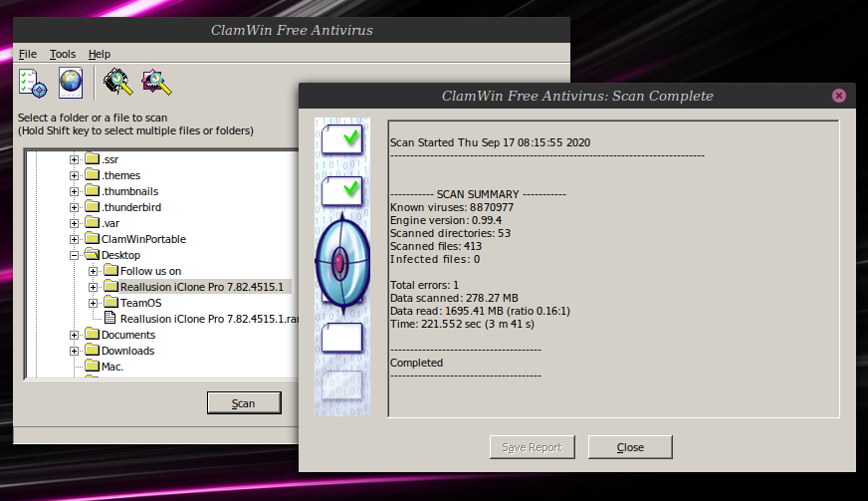The image size is (868, 501).
Task: Click the Total errors: 1 line
Action: 424,285
